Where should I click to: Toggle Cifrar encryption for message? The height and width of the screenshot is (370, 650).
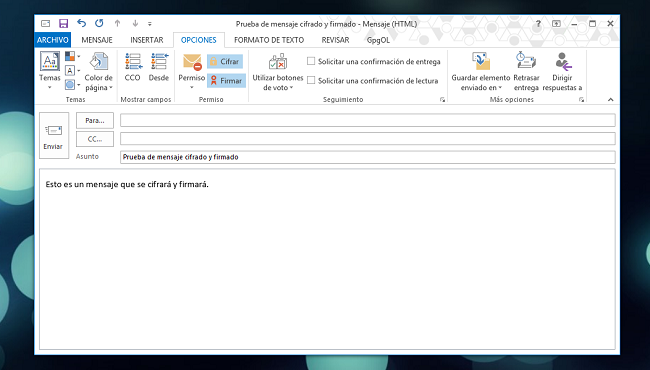pyautogui.click(x=225, y=62)
